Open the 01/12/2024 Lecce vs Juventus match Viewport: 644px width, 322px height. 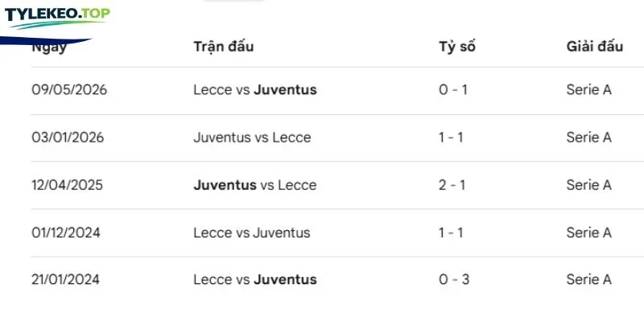(252, 233)
